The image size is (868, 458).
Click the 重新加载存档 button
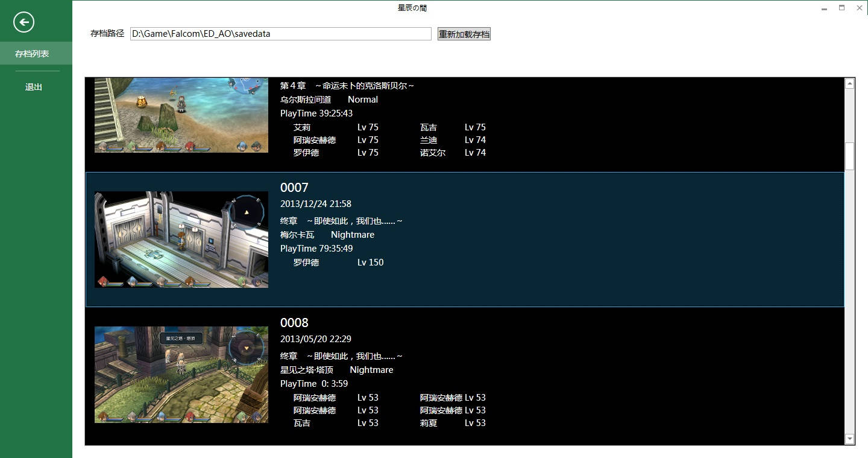[464, 34]
